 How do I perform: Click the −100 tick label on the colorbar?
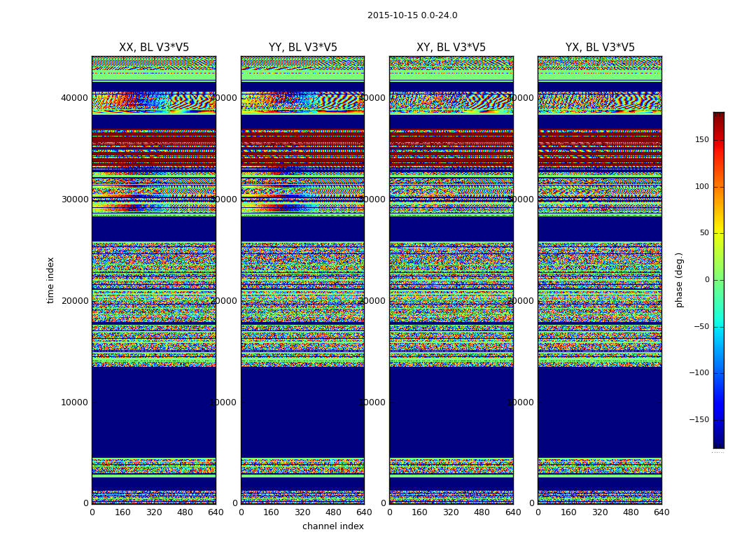698,373
